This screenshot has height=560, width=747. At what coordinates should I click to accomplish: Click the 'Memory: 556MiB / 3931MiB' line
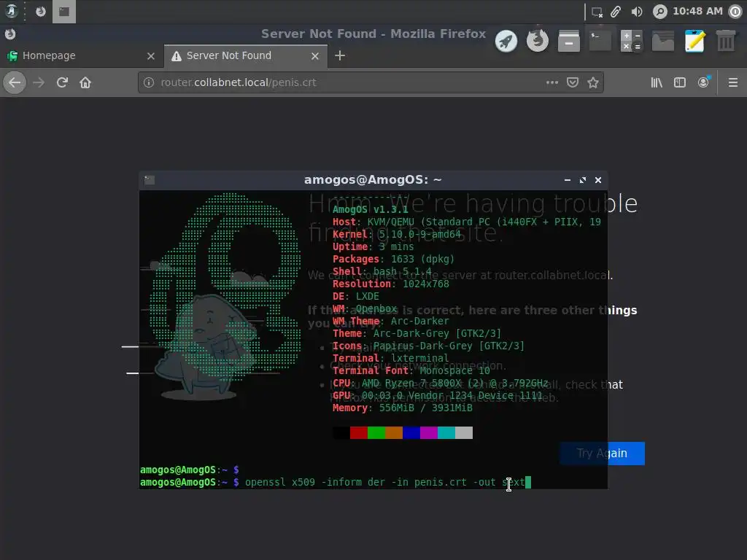click(403, 408)
